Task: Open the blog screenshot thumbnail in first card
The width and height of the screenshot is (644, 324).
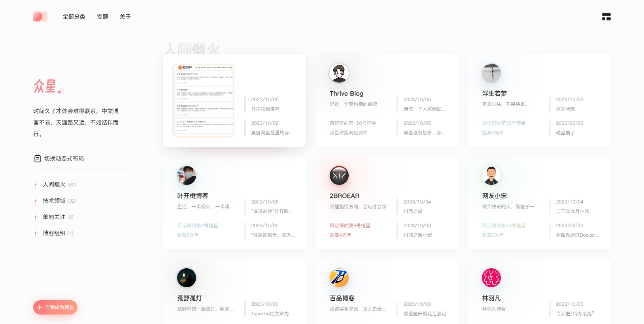Action: point(204,100)
